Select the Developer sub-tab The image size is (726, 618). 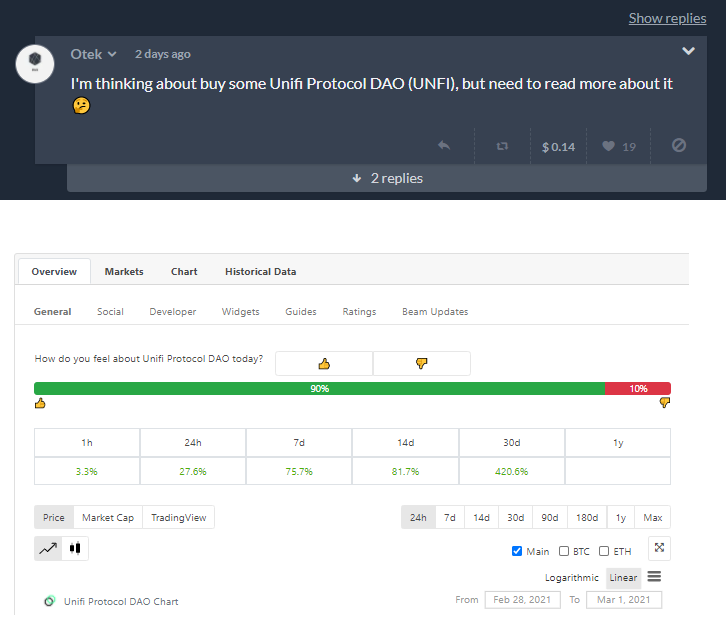tap(173, 312)
